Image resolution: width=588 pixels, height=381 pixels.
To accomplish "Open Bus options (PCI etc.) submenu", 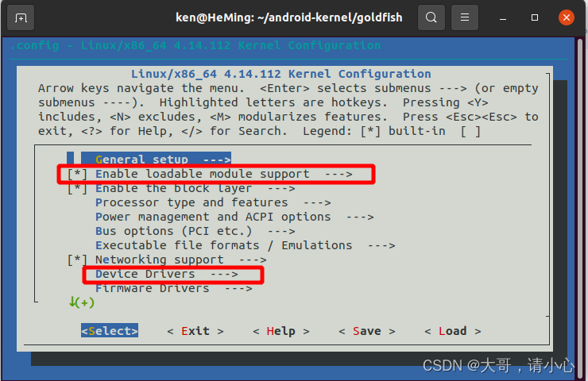I will (x=195, y=231).
